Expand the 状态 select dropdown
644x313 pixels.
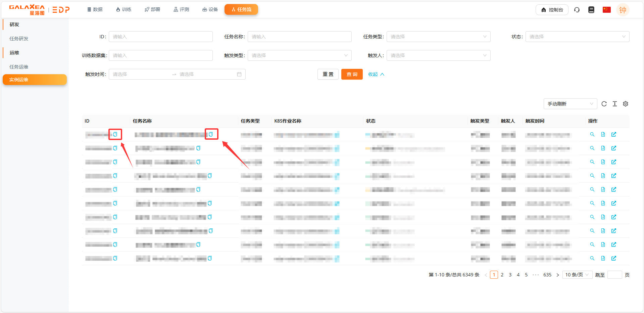tap(577, 37)
